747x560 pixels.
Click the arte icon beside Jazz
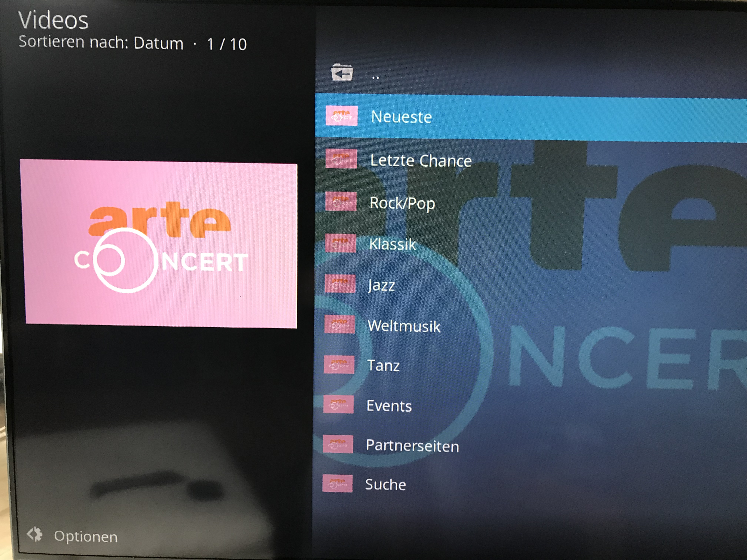point(340,284)
